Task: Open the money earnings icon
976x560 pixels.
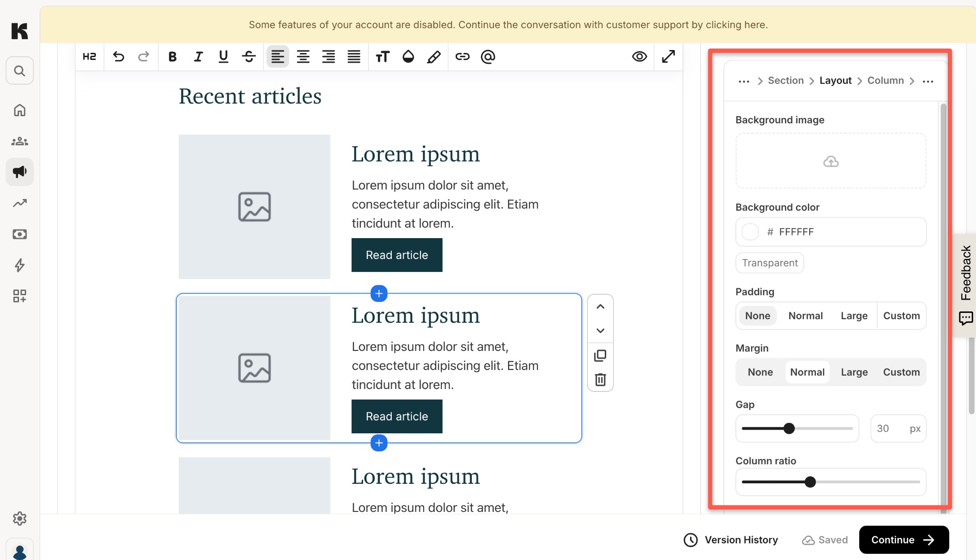Action: coord(20,234)
